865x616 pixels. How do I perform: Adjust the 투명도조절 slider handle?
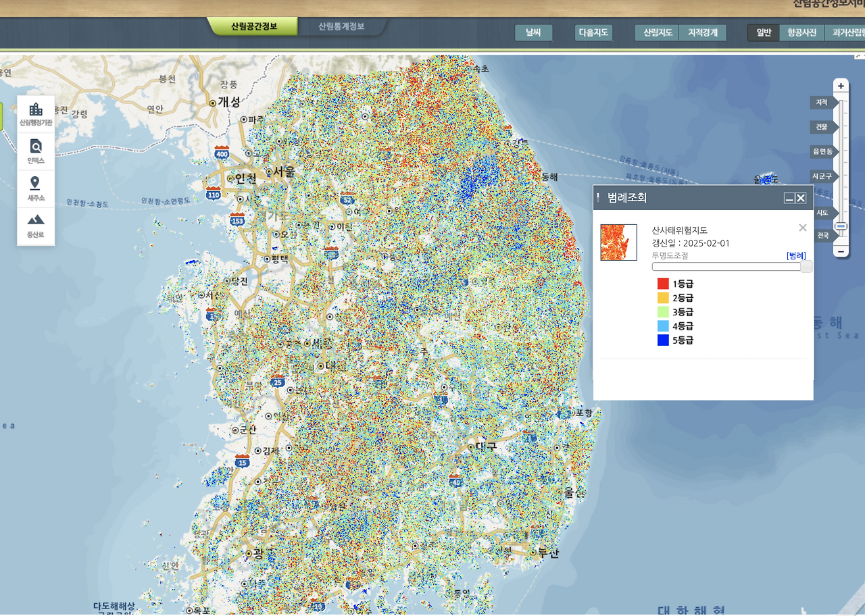point(806,266)
